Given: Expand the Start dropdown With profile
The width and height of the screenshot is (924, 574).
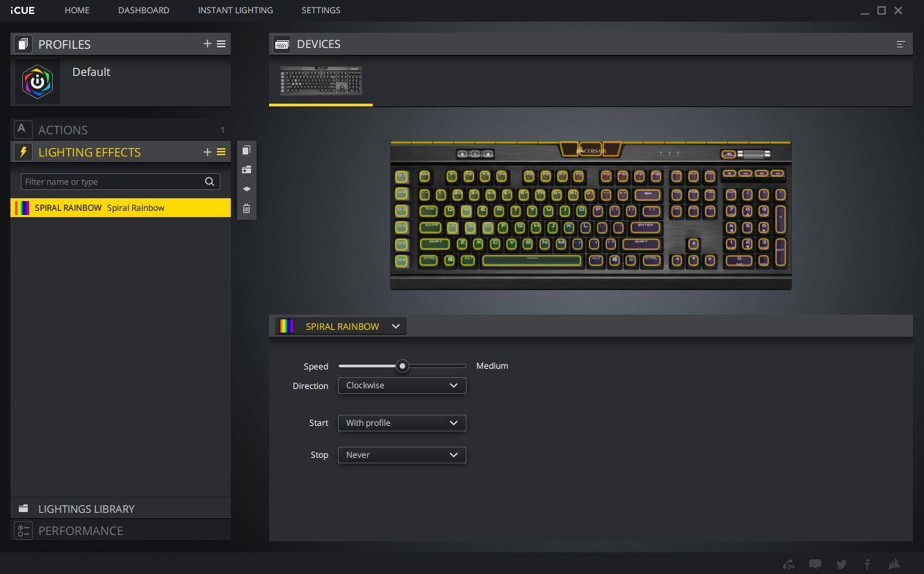Looking at the screenshot, I should click(402, 423).
